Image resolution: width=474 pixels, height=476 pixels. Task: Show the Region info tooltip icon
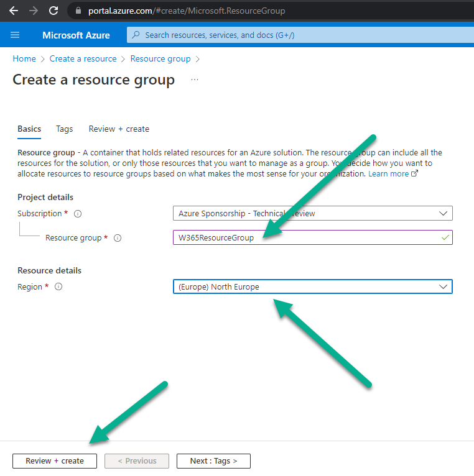[x=58, y=286]
